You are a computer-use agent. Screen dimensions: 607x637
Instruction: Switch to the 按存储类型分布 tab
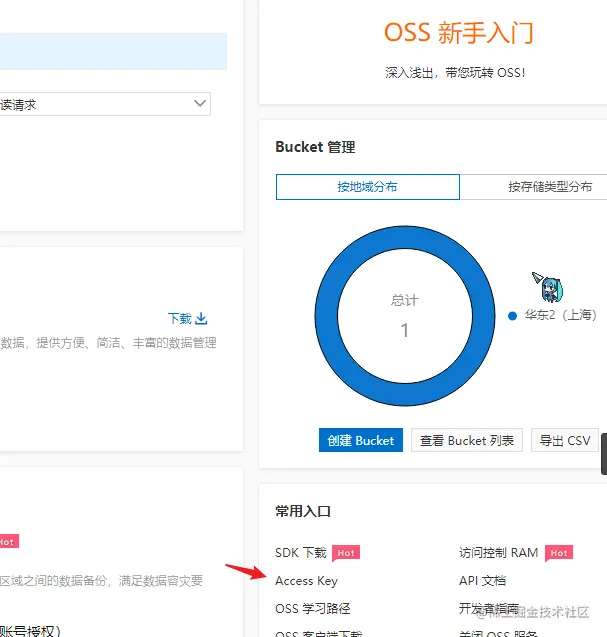pyautogui.click(x=550, y=187)
